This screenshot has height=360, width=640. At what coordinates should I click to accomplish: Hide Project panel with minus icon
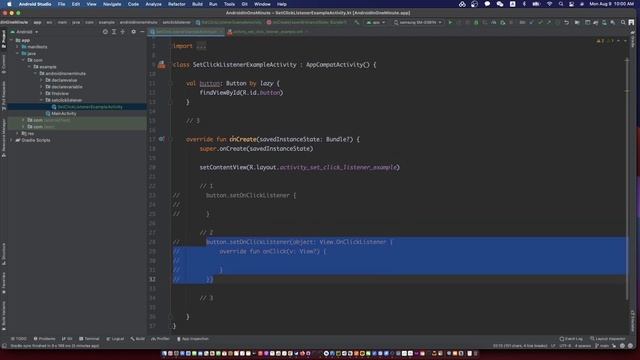click(x=142, y=31)
